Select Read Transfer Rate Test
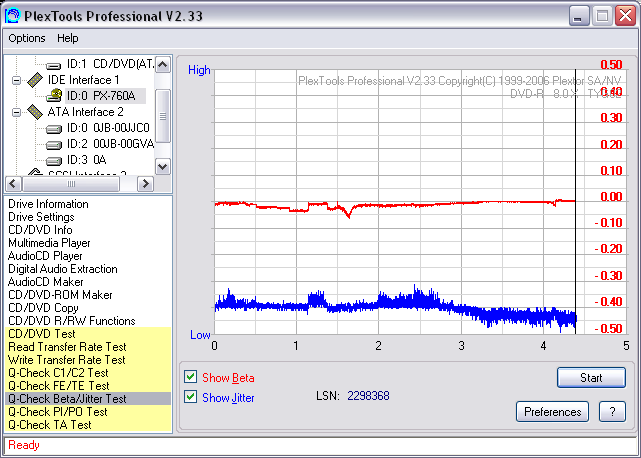The height and width of the screenshot is (458, 641). click(88, 347)
